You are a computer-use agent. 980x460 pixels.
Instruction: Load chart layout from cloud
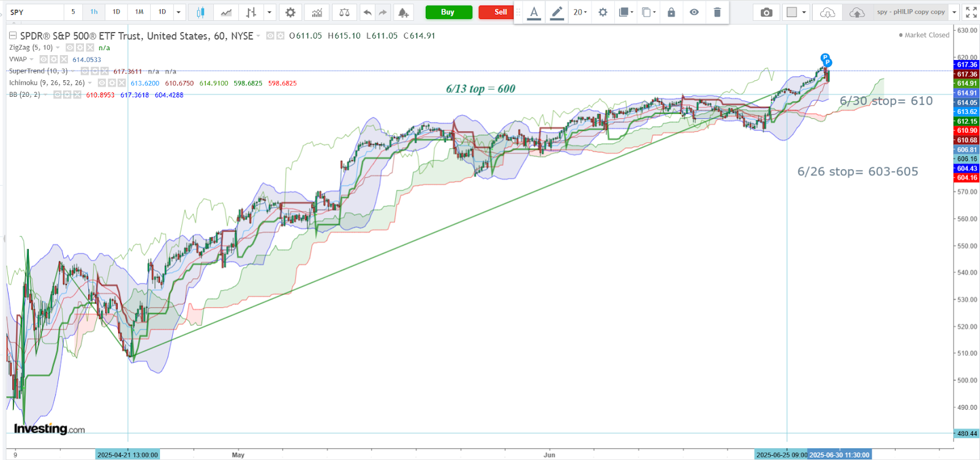[x=827, y=12]
